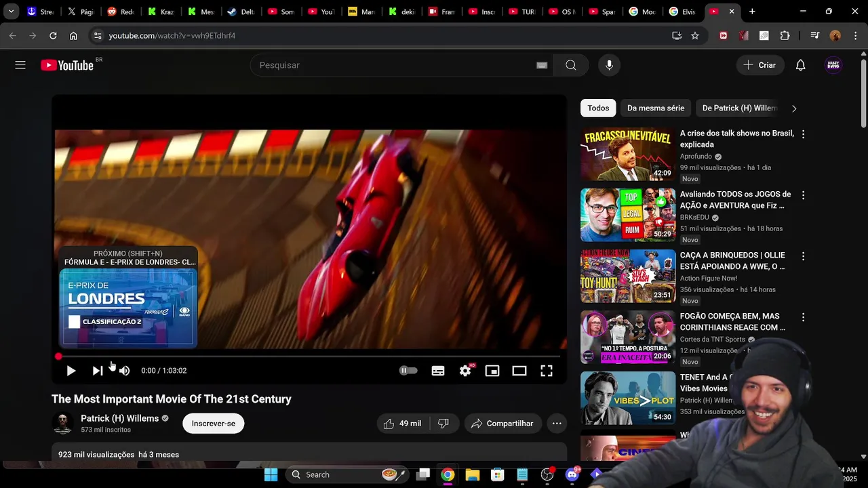Open options for CAÇA A BRINQUEDOS video

803,256
